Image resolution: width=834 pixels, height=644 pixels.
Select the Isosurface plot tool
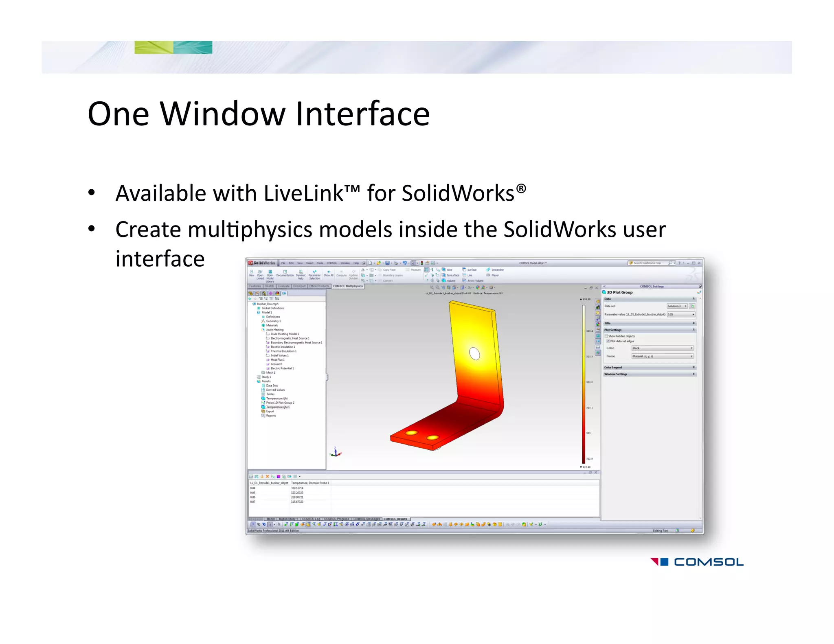(x=444, y=275)
